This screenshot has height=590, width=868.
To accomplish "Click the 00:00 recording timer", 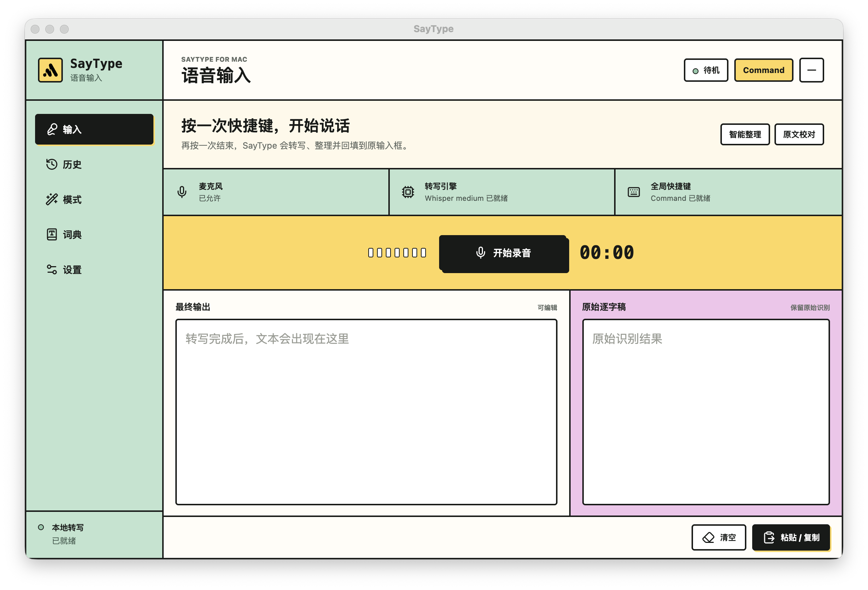I will [606, 253].
